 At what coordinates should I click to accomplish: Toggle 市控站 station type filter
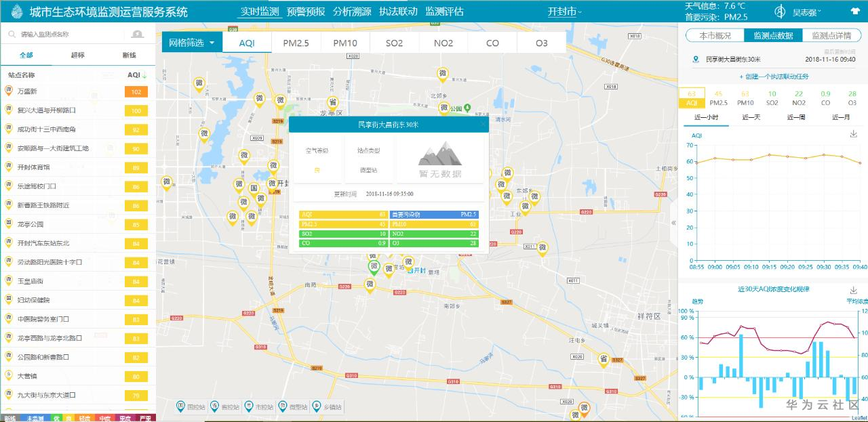tap(258, 406)
